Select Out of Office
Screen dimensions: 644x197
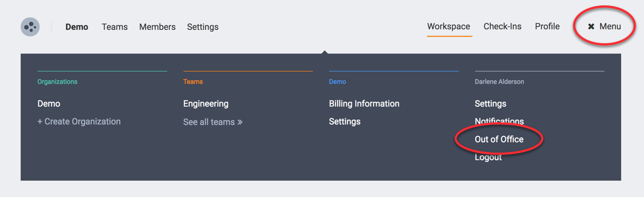tap(499, 140)
